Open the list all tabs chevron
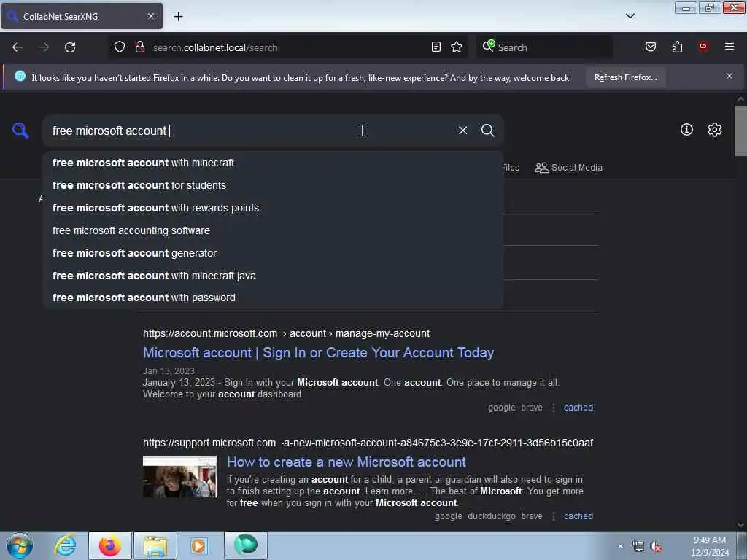 630,16
